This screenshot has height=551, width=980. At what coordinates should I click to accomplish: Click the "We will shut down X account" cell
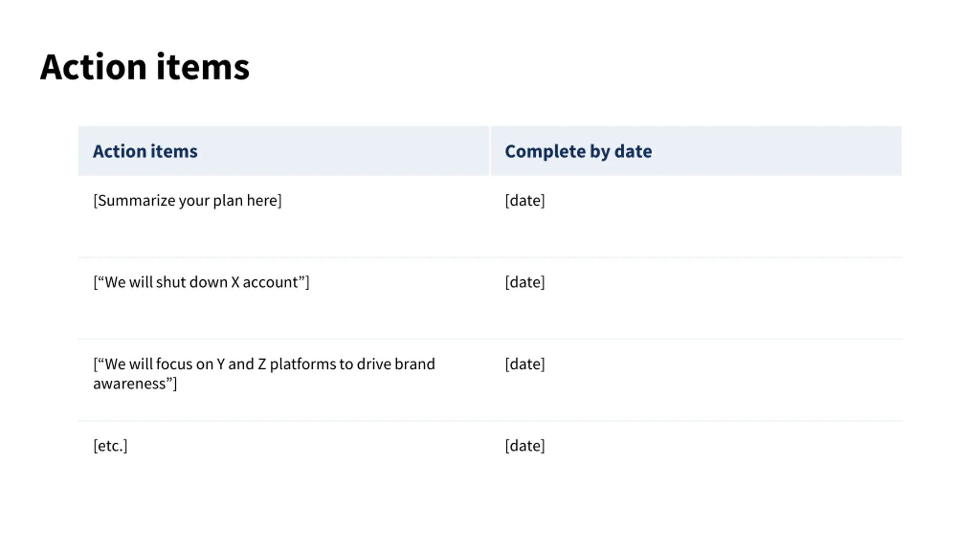(x=284, y=298)
